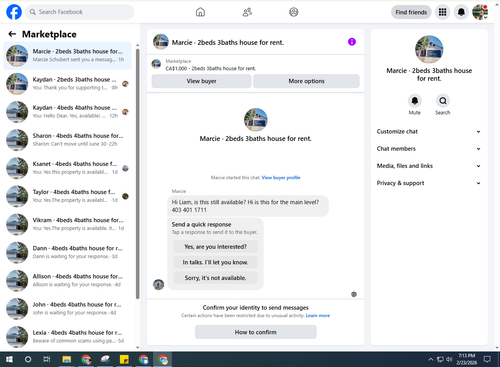Click the Search Facebook input field

(x=80, y=12)
